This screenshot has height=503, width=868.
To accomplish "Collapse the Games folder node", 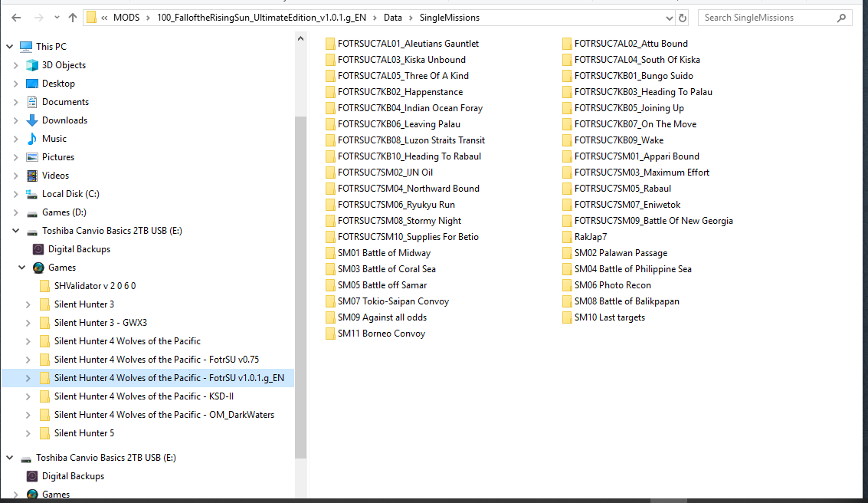I will click(x=21, y=268).
